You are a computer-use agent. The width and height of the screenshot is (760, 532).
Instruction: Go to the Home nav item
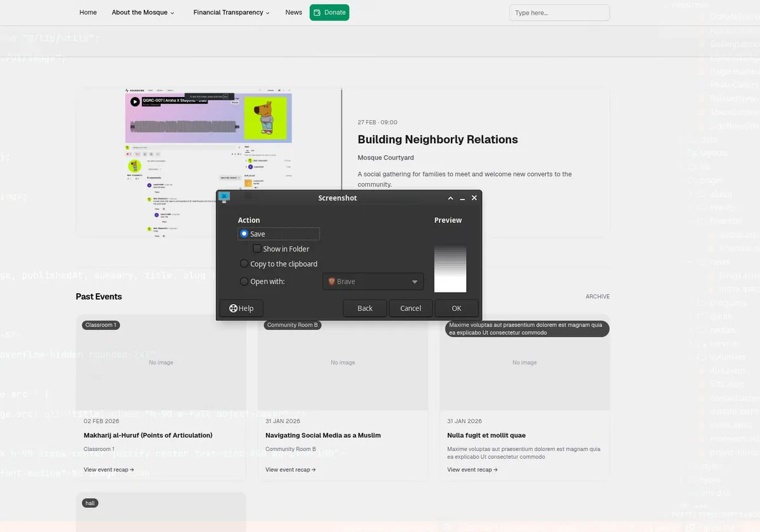coord(88,13)
